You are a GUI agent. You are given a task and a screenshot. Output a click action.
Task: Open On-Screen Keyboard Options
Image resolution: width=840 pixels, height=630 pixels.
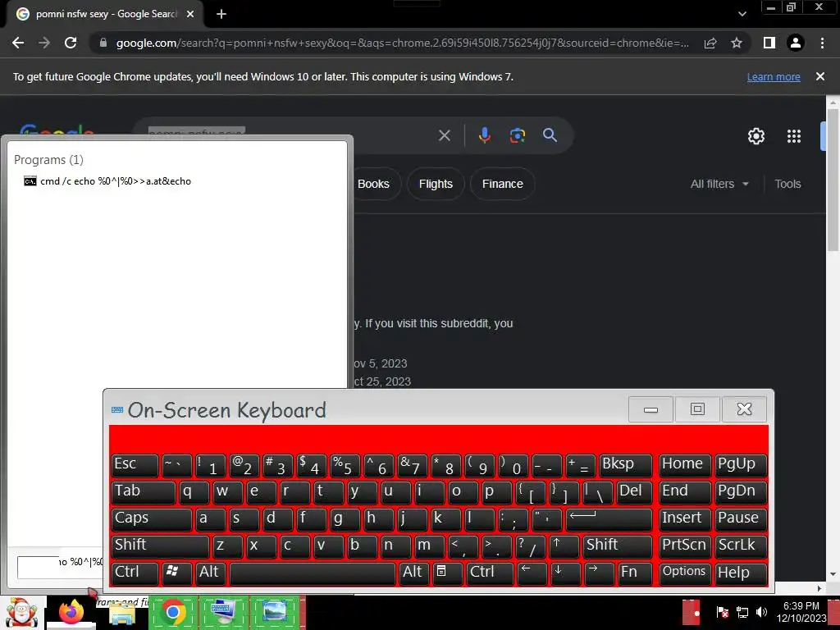tap(685, 573)
